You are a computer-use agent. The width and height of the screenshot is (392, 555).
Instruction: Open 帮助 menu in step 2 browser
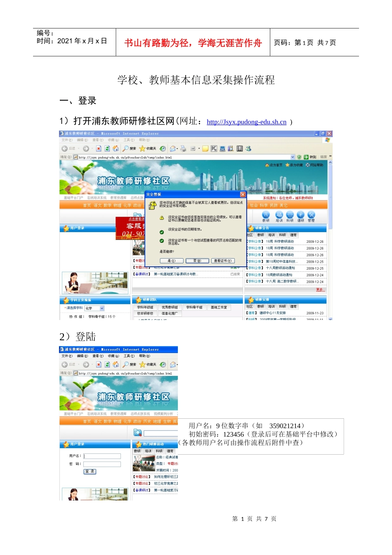(144, 356)
